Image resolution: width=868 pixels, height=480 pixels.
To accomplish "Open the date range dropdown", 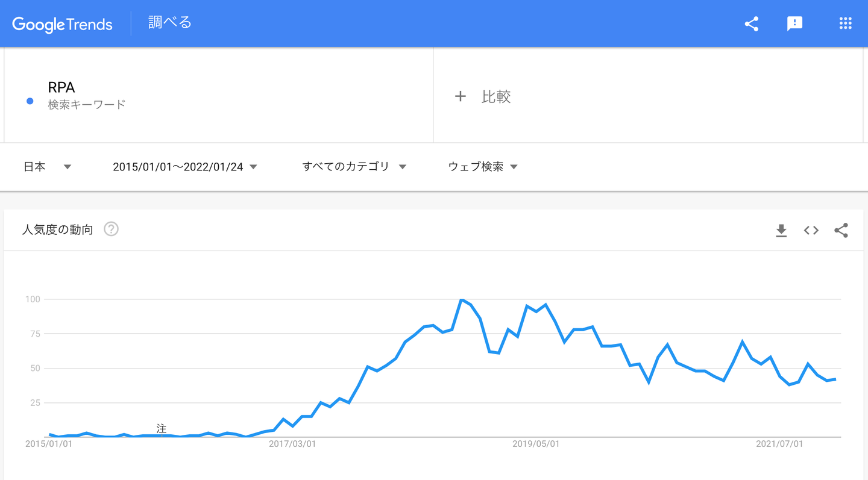I will [184, 167].
